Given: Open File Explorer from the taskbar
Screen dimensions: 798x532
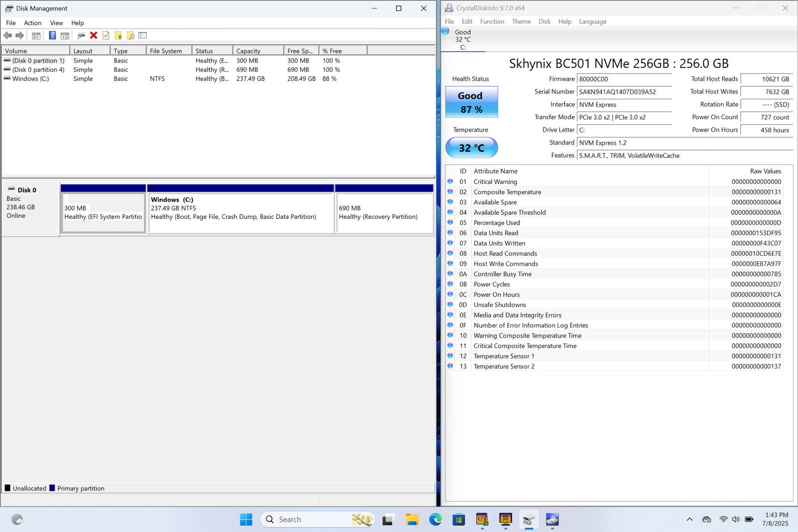Looking at the screenshot, I should click(x=411, y=520).
